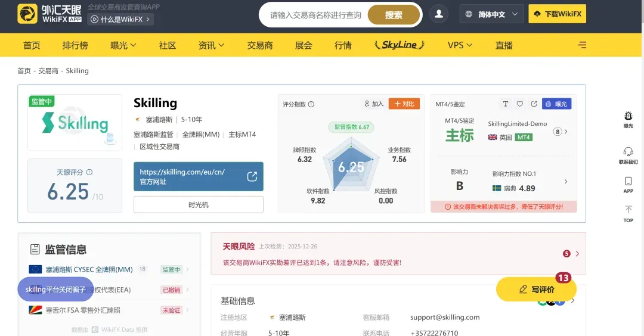644x336 pixels.
Task: Open 交易商 in navigation bar
Action: (260, 45)
